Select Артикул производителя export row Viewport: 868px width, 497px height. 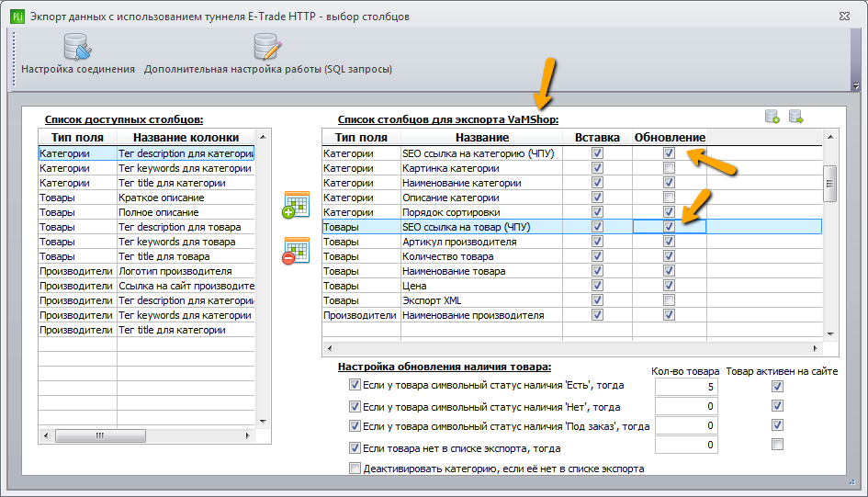[x=572, y=242]
